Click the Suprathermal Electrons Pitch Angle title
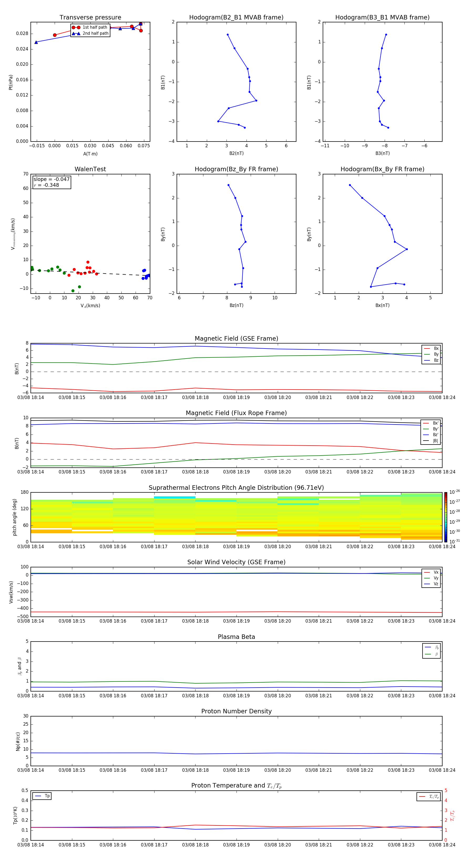Viewport: 473px width, 868px height. (236, 488)
